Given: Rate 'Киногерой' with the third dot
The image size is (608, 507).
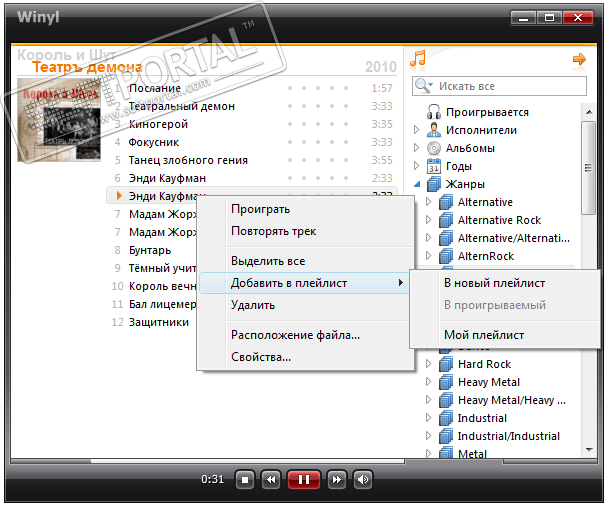Looking at the screenshot, I should click(x=318, y=124).
